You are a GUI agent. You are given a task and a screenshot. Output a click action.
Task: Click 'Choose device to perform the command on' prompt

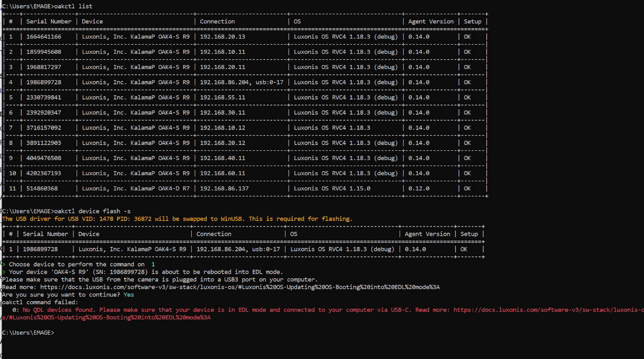point(78,265)
